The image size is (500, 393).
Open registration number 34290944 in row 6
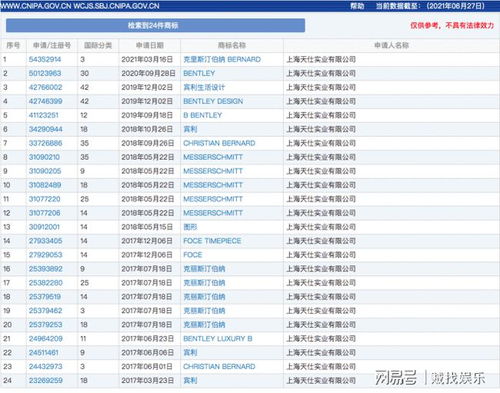click(x=45, y=129)
